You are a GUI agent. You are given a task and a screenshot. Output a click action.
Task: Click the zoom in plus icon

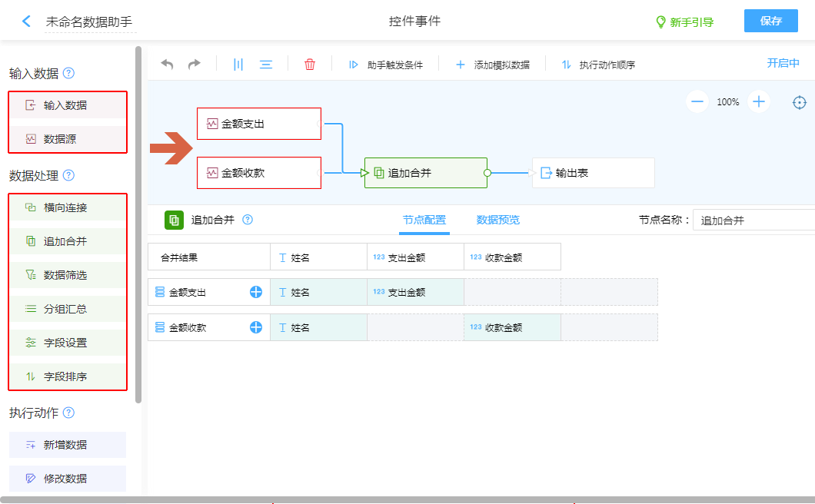759,101
